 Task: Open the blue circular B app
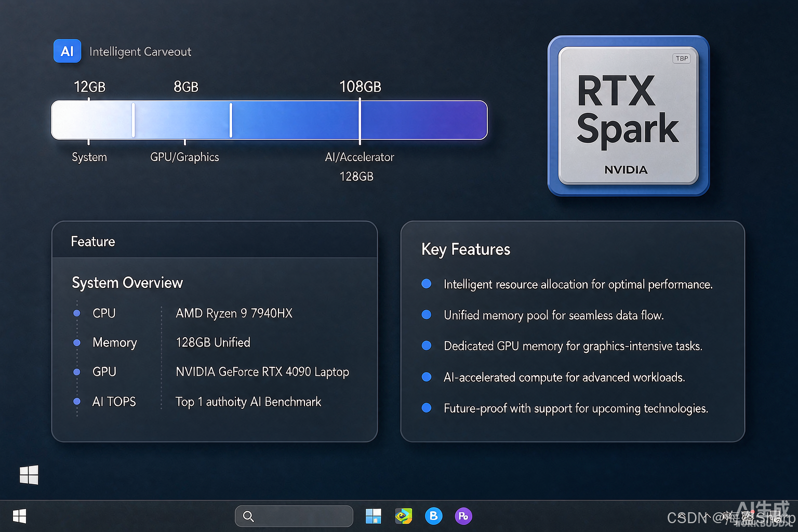[x=434, y=516]
